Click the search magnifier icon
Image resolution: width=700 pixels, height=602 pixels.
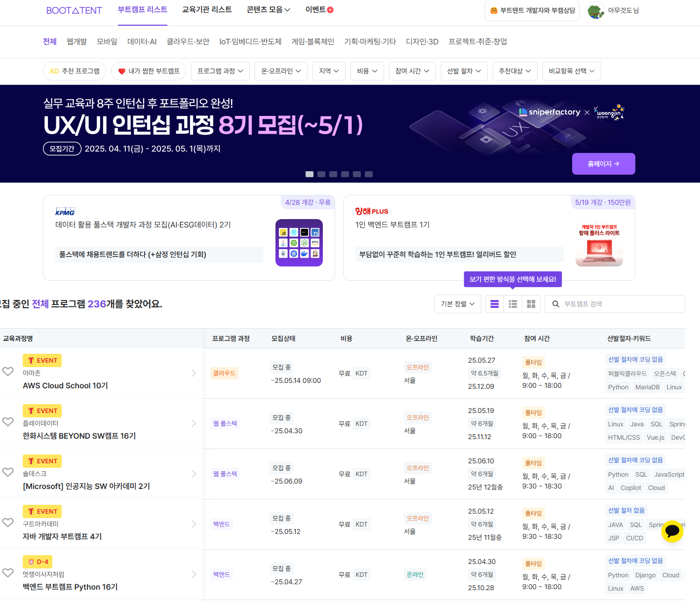tap(555, 304)
